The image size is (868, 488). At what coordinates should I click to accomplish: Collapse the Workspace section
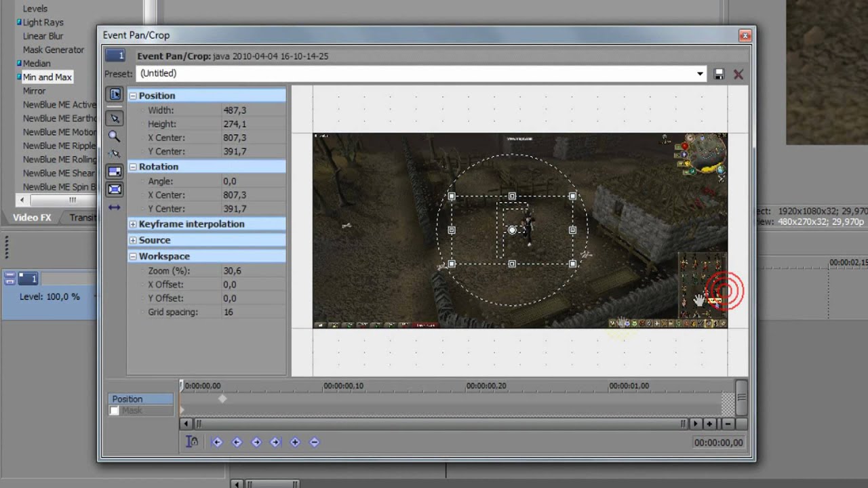(134, 256)
